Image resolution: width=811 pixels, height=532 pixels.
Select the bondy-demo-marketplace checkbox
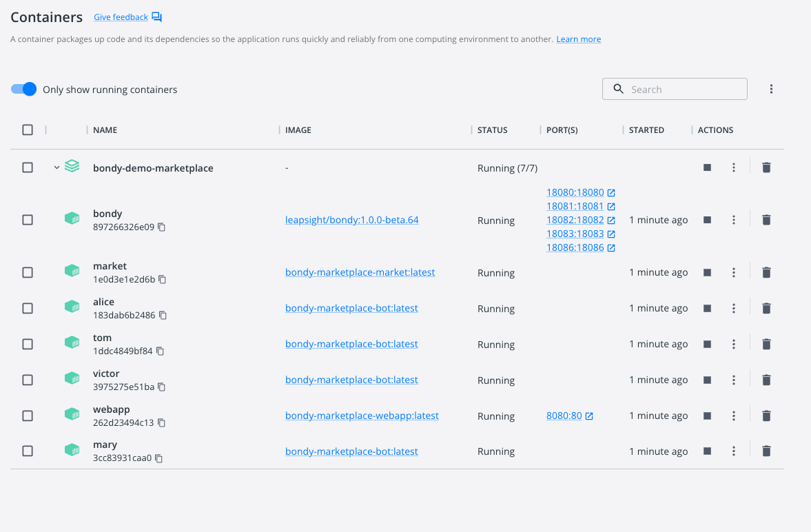click(28, 167)
